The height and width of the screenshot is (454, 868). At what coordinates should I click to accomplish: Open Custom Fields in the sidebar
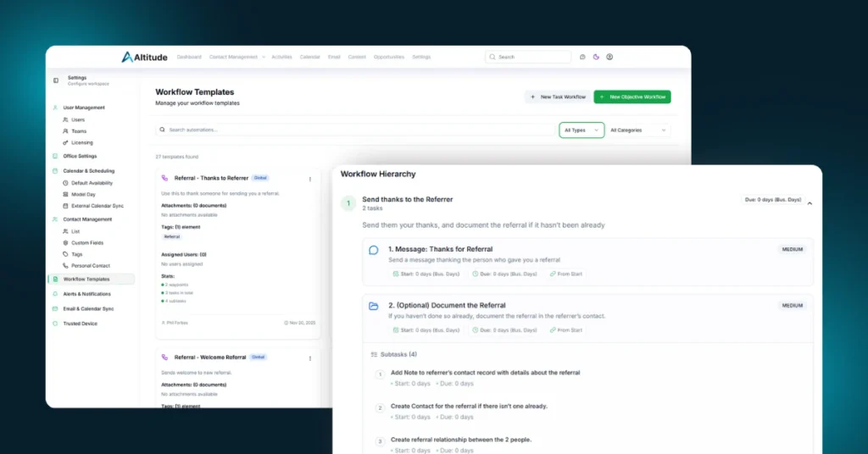[87, 243]
